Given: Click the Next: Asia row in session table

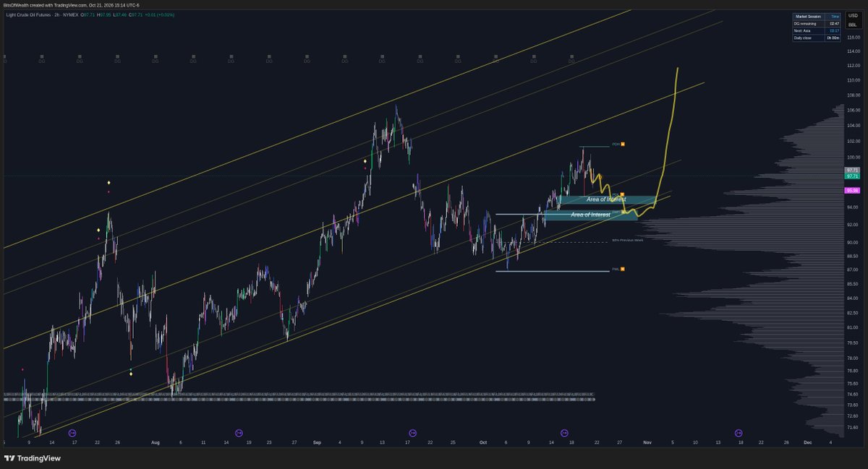Looking at the screenshot, I should pyautogui.click(x=817, y=30).
